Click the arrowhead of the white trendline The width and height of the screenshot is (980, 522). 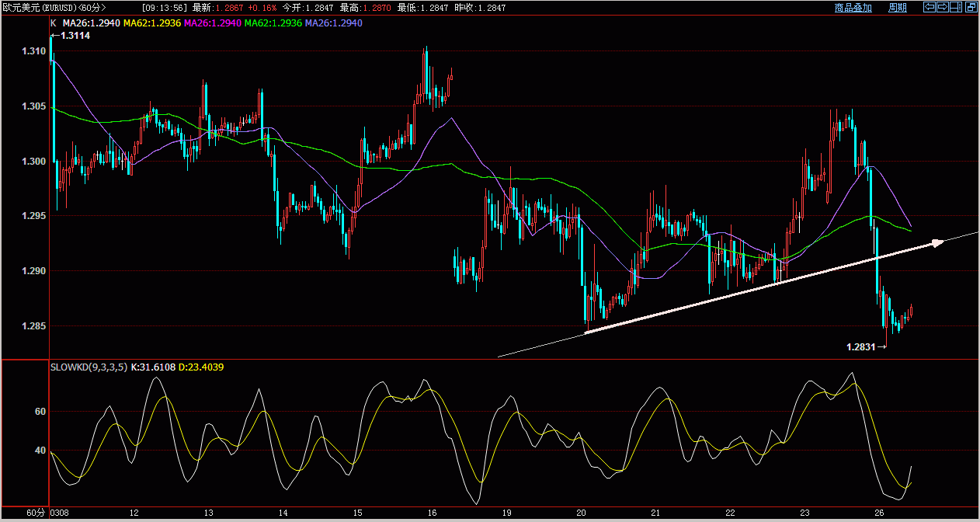(937, 242)
